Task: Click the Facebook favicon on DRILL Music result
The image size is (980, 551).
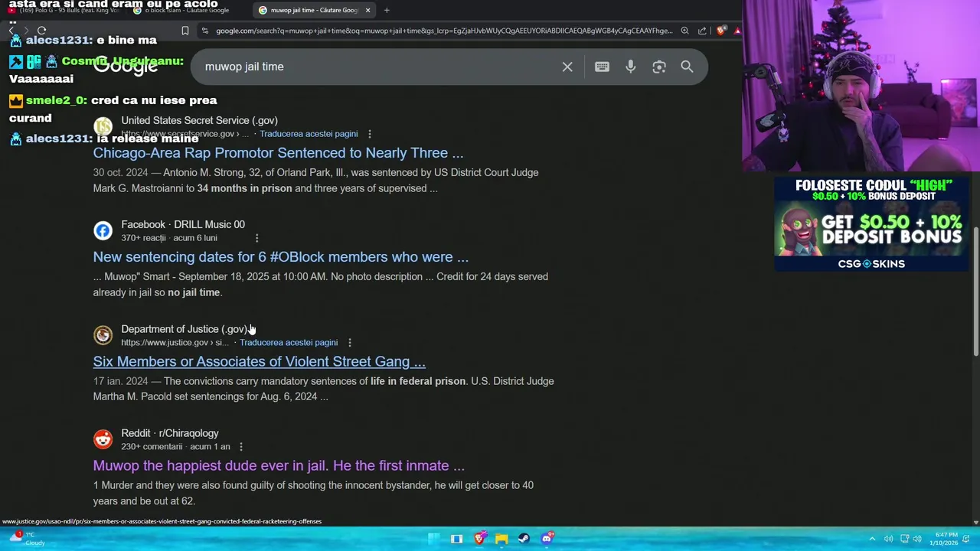Action: tap(103, 230)
